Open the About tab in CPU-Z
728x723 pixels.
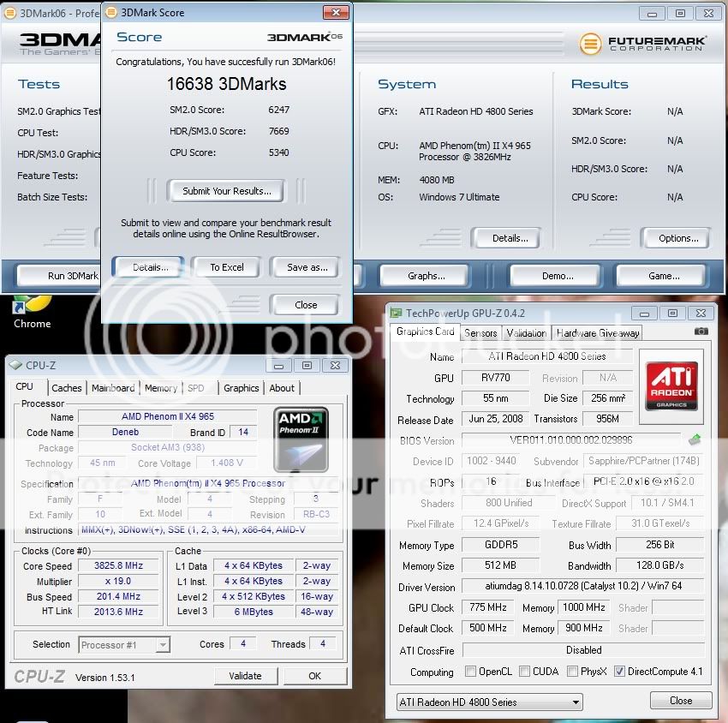pyautogui.click(x=282, y=388)
